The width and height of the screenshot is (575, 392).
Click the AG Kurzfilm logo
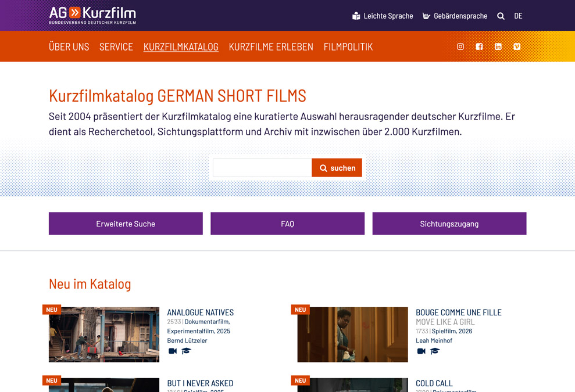(92, 15)
